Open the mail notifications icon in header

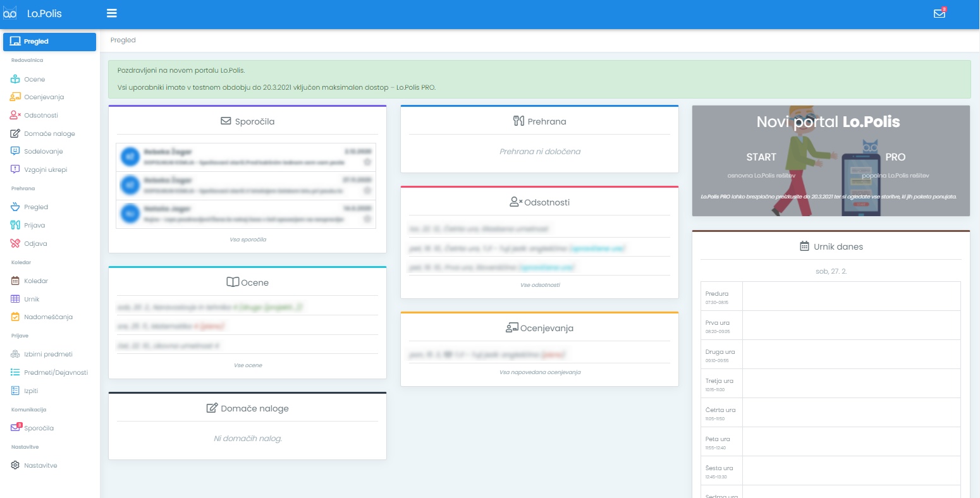click(x=940, y=13)
